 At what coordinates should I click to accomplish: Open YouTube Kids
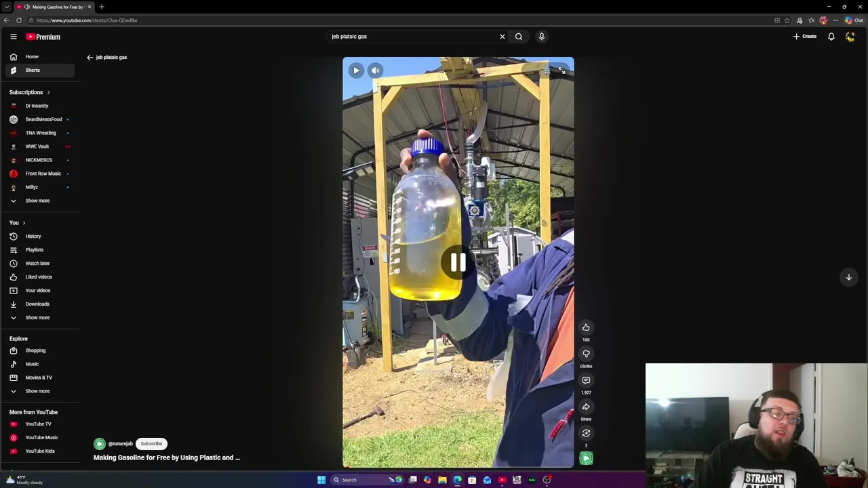click(41, 451)
